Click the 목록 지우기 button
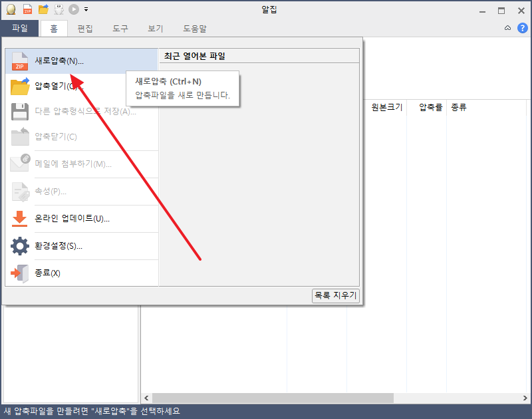This screenshot has width=532, height=419. [x=336, y=295]
